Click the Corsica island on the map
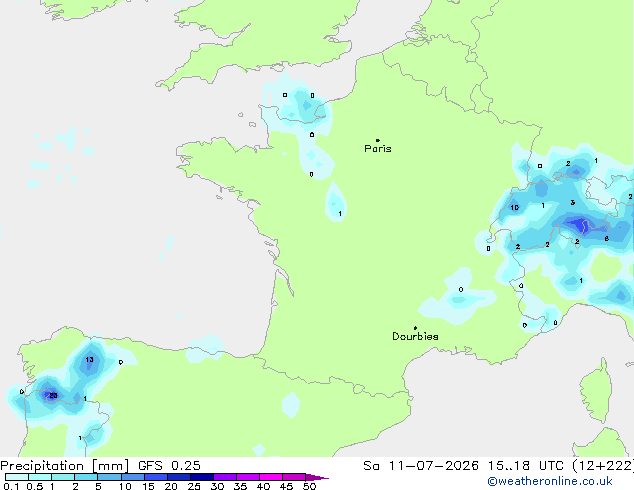 tap(597, 390)
